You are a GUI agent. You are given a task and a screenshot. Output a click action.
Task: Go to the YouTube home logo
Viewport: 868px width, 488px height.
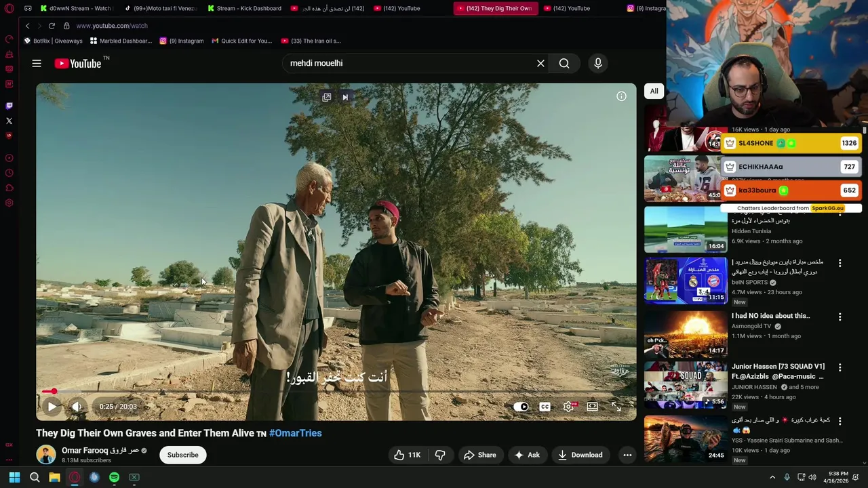point(78,63)
